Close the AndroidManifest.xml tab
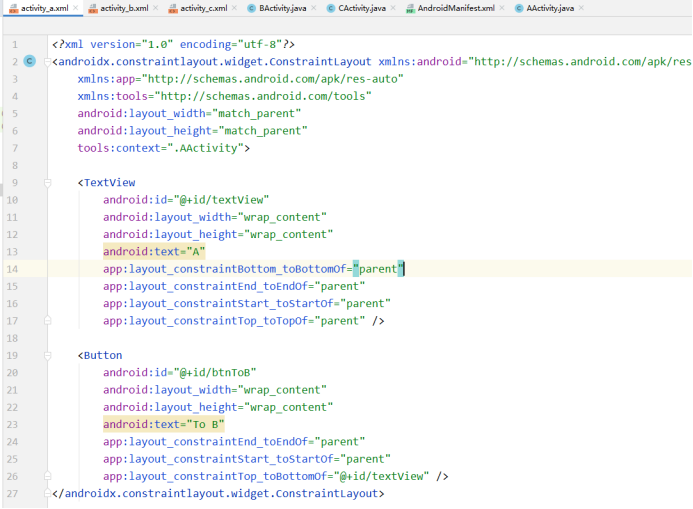Viewport: 693px width, 509px height. 502,8
